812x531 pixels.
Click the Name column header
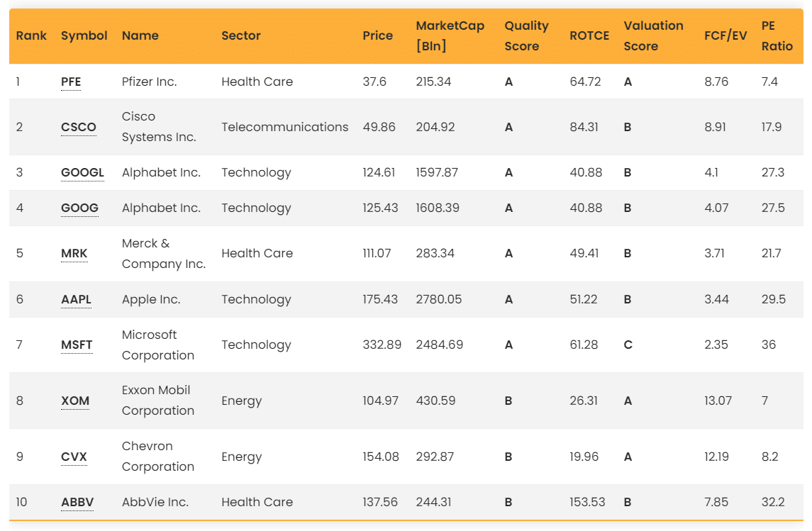[x=140, y=35]
